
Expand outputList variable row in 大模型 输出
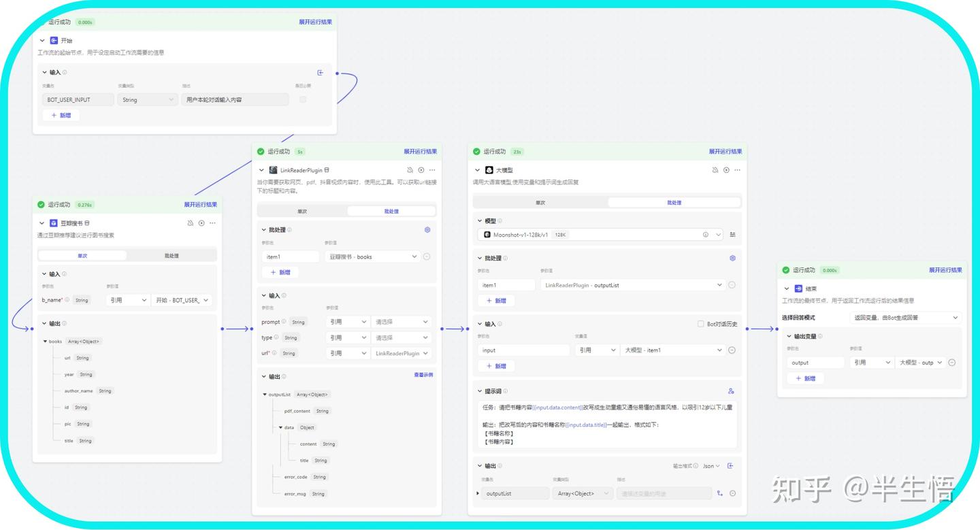(x=477, y=493)
